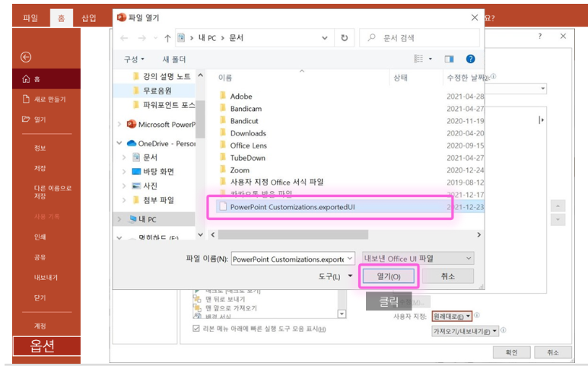Refresh the 문서 folder listing
The image size is (588, 366).
point(345,38)
